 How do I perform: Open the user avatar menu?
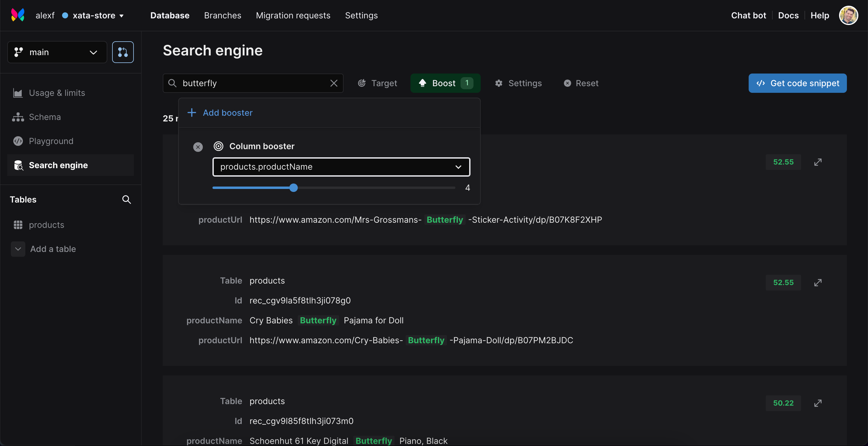coord(848,15)
